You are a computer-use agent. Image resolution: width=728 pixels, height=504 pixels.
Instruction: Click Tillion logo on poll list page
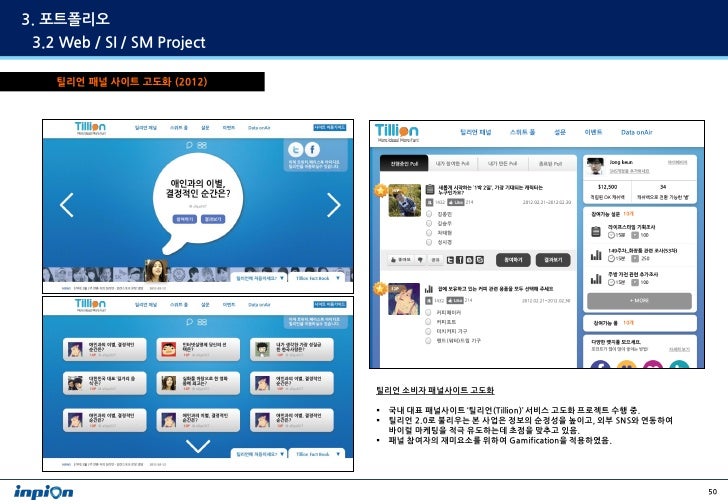click(396, 133)
